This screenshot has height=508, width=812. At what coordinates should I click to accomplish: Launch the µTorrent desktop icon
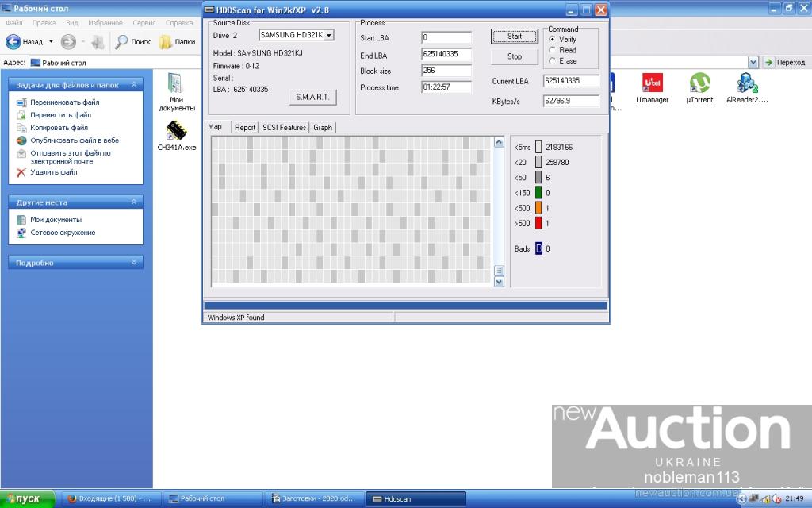click(699, 83)
